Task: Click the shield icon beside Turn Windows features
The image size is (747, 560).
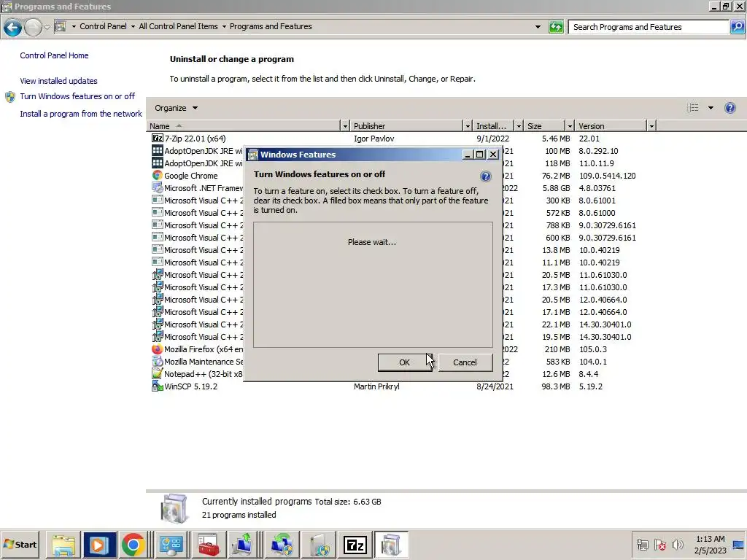Action: click(10, 97)
